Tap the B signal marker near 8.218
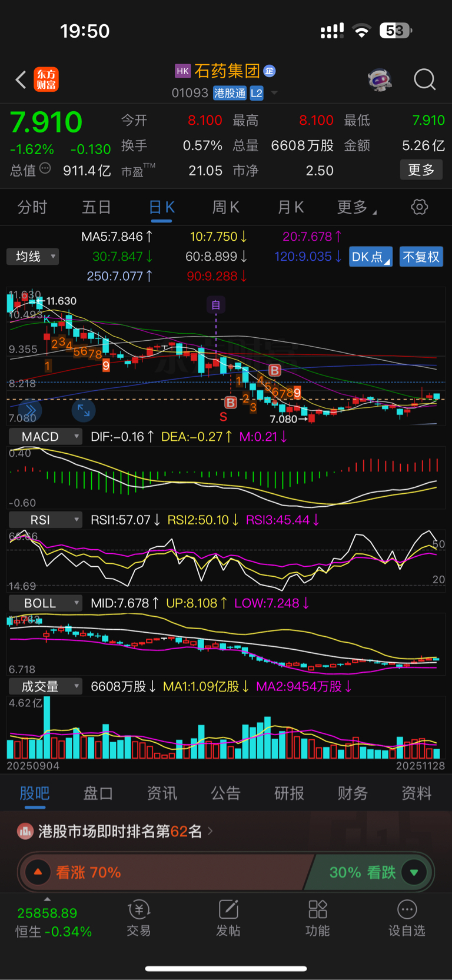Screen dimensions: 452x980 tap(274, 370)
